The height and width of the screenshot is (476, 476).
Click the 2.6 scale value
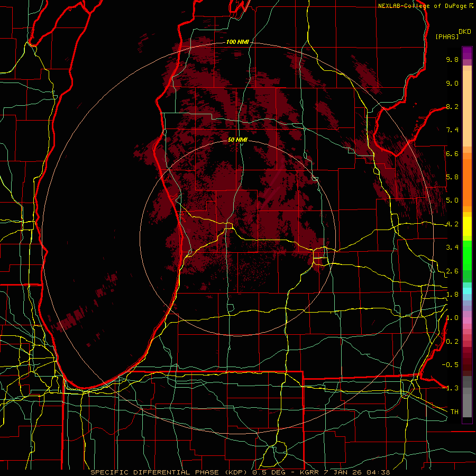tap(452, 271)
